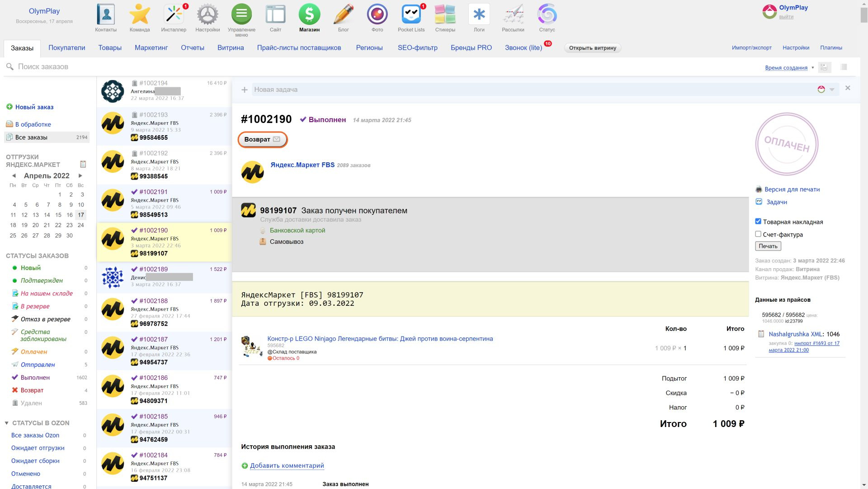Screen dimensions: 868x489
Task: Switch to the Покупатели tab
Action: tap(66, 47)
